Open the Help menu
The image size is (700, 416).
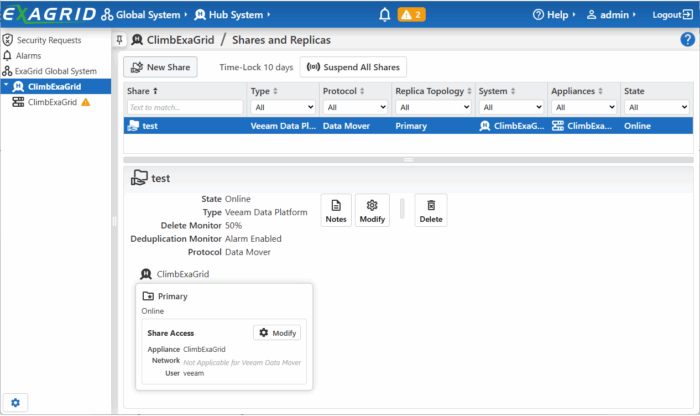tap(554, 15)
